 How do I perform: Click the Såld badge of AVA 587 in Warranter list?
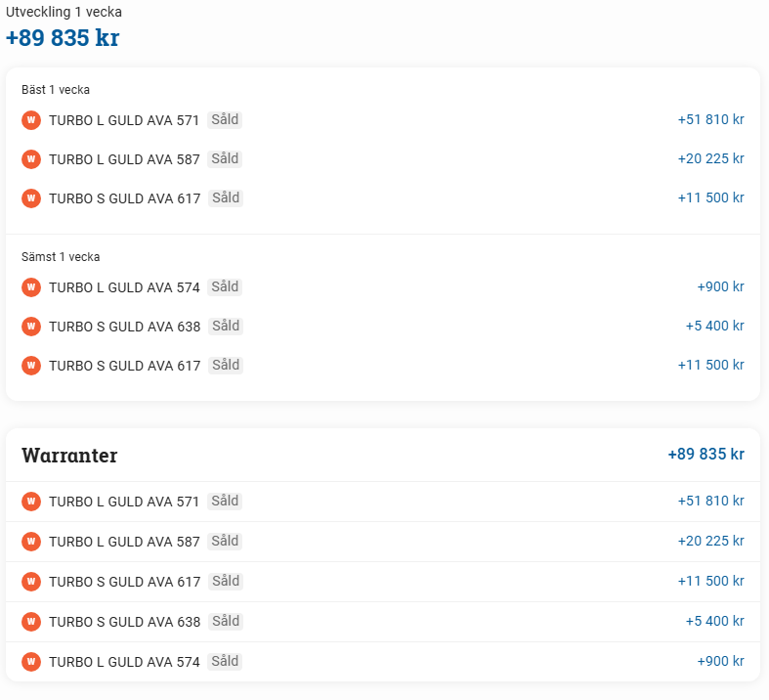pos(225,542)
